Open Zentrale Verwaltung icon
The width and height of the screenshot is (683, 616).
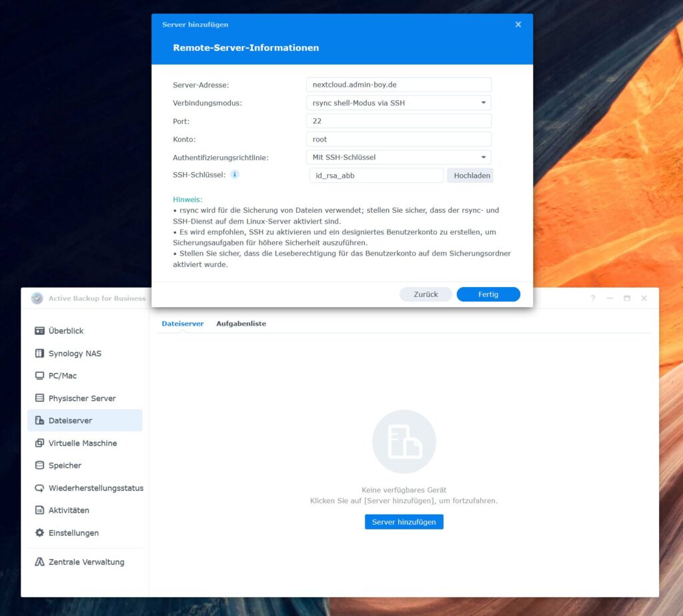39,562
